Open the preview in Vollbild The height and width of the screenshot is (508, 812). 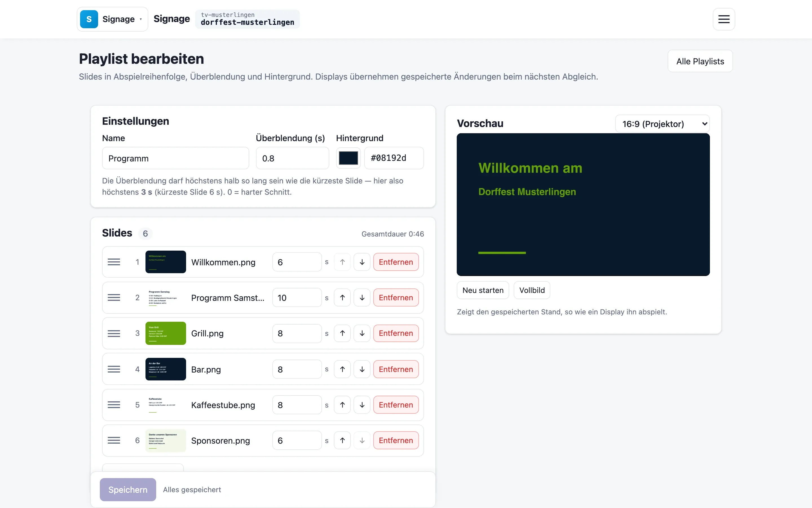click(x=532, y=290)
